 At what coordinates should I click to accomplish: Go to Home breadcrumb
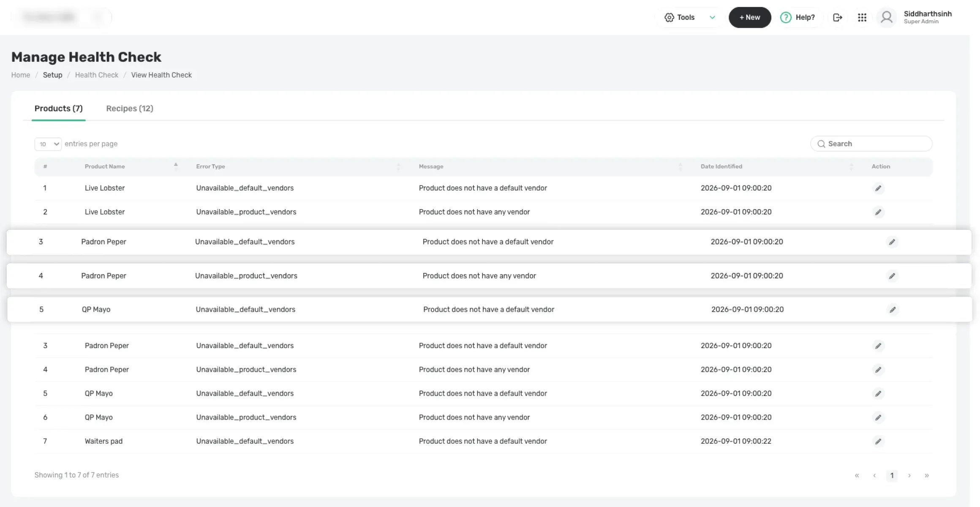pyautogui.click(x=21, y=75)
